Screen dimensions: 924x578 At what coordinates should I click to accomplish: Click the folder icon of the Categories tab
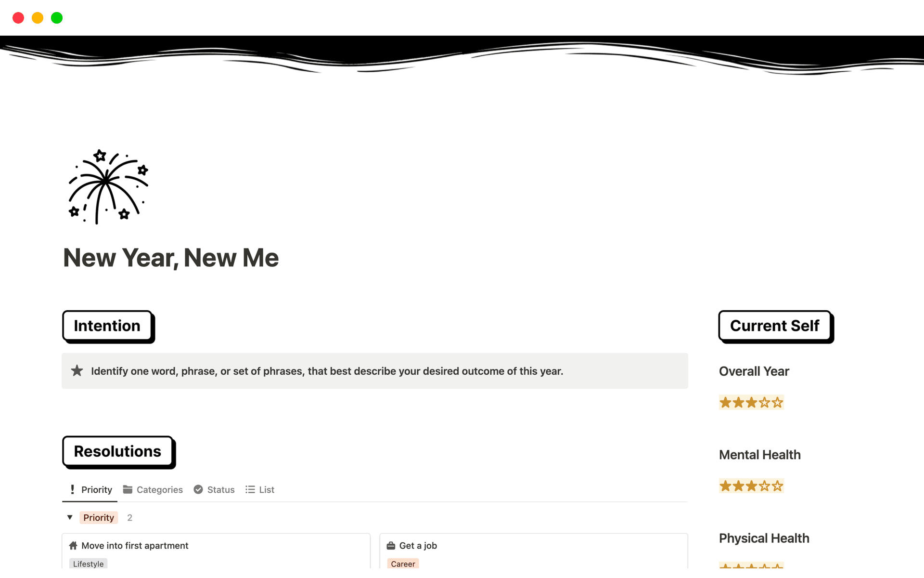pos(128,489)
